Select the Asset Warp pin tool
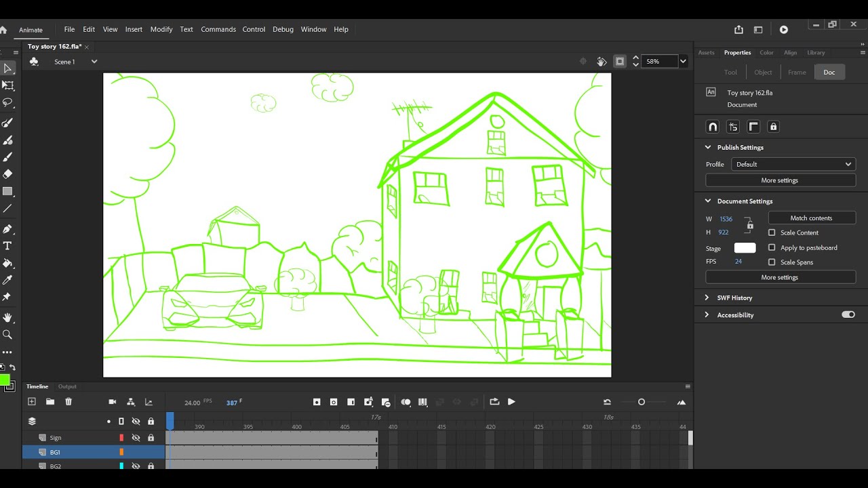868x488 pixels. 7,297
